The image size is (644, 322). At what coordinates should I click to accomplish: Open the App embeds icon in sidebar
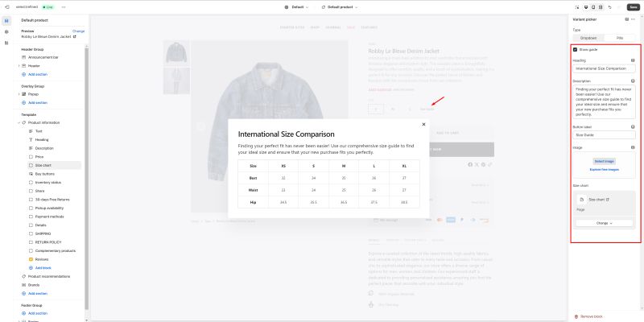point(6,43)
